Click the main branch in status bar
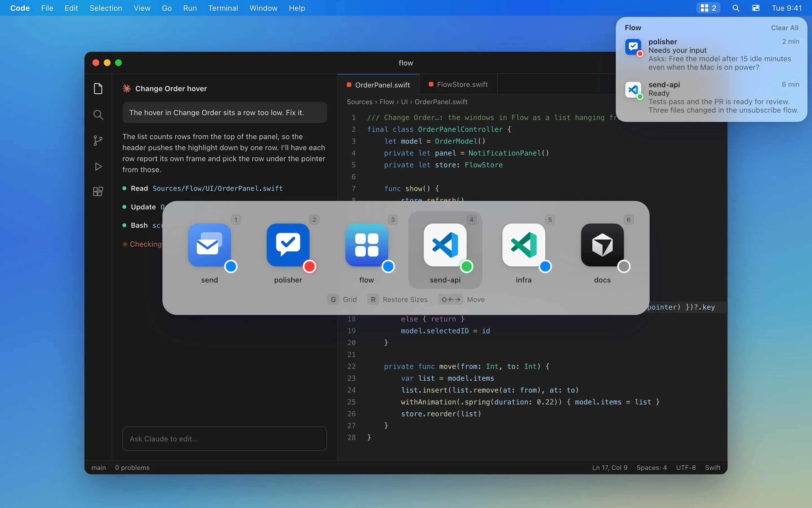 pos(98,468)
